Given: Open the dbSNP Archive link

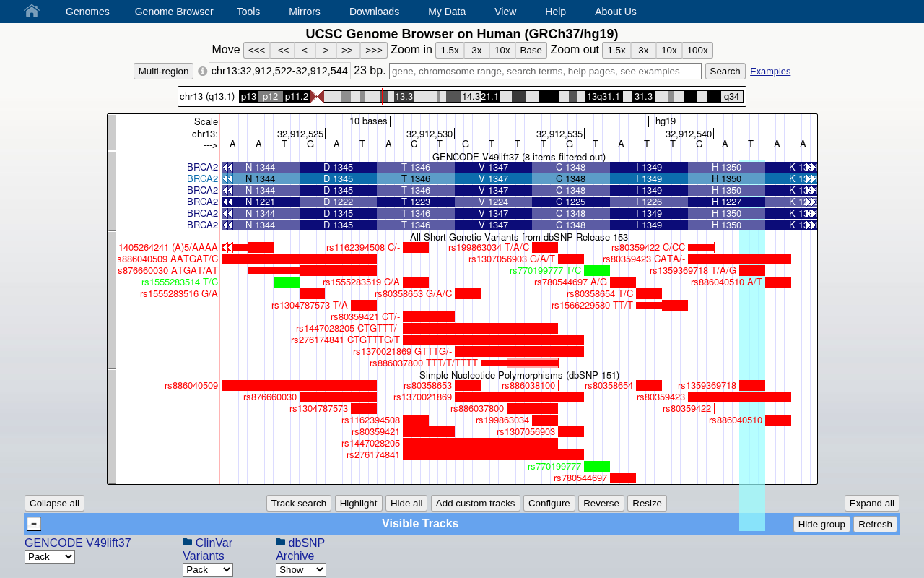Looking at the screenshot, I should [300, 549].
